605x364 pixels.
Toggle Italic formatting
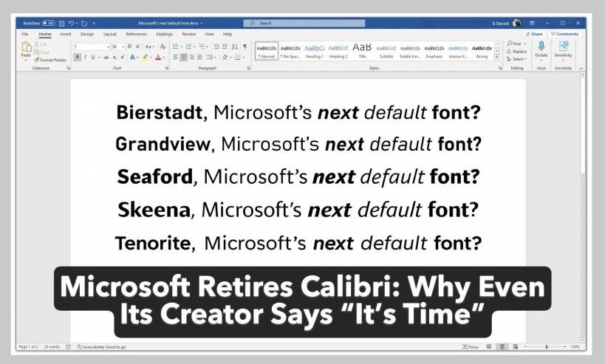pyautogui.click(x=85, y=57)
